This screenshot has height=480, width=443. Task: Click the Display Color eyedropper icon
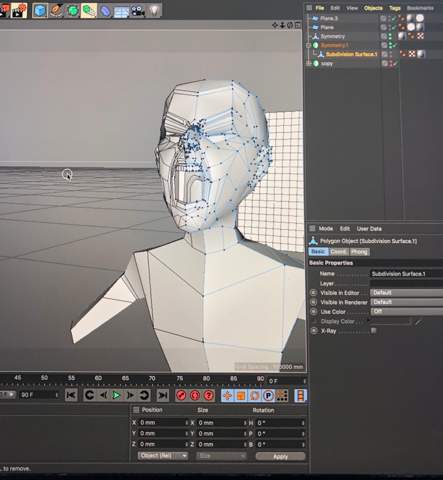pyautogui.click(x=419, y=322)
